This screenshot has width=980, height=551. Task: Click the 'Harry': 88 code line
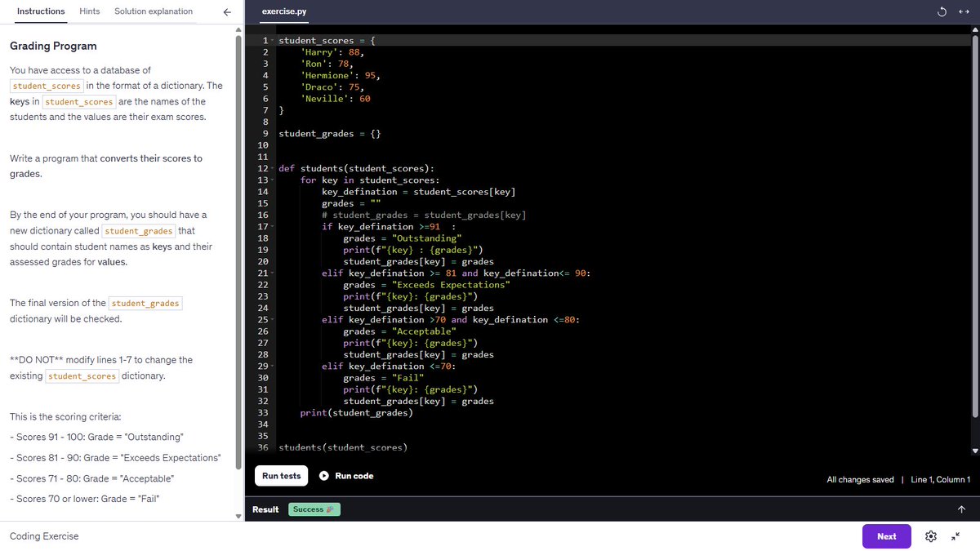pos(332,52)
